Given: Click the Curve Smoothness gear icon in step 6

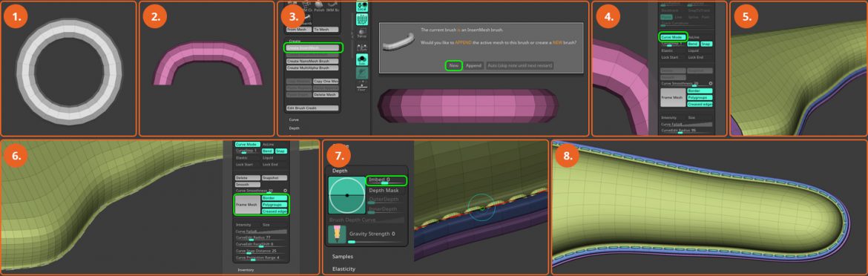Looking at the screenshot, I should tap(285, 190).
